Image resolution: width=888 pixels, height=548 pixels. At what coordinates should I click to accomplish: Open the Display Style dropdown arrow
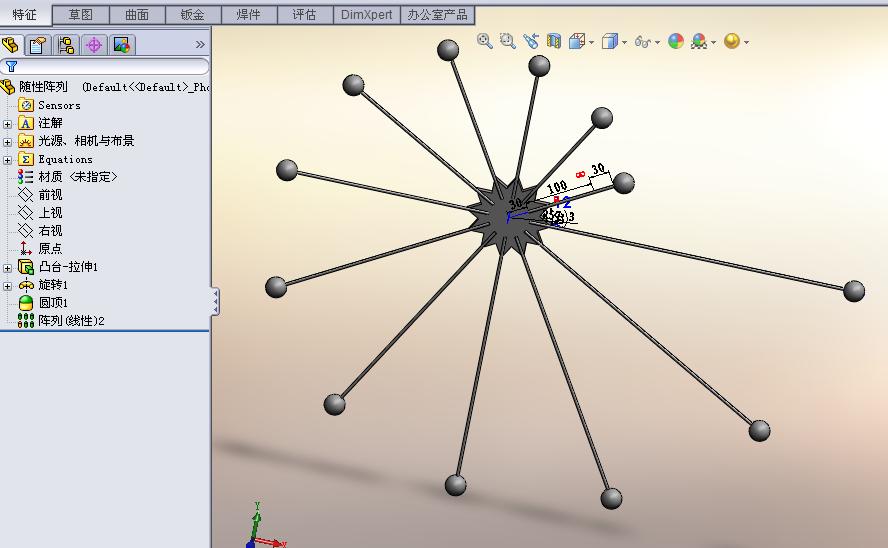point(624,42)
